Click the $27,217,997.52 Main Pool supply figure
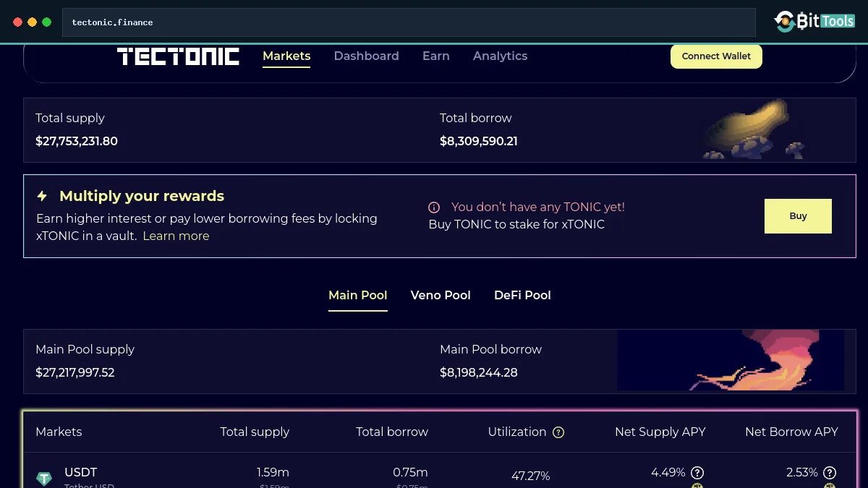 [x=75, y=372]
